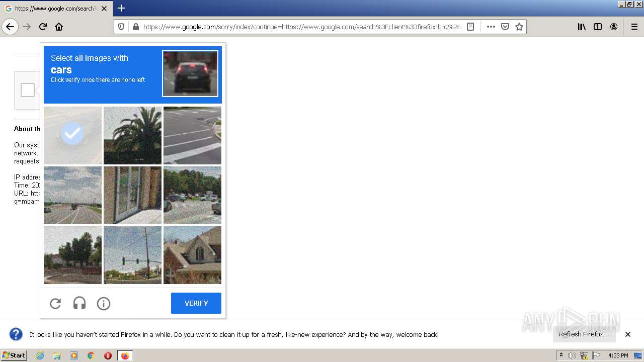
Task: View site security padlock information
Action: coord(135,27)
